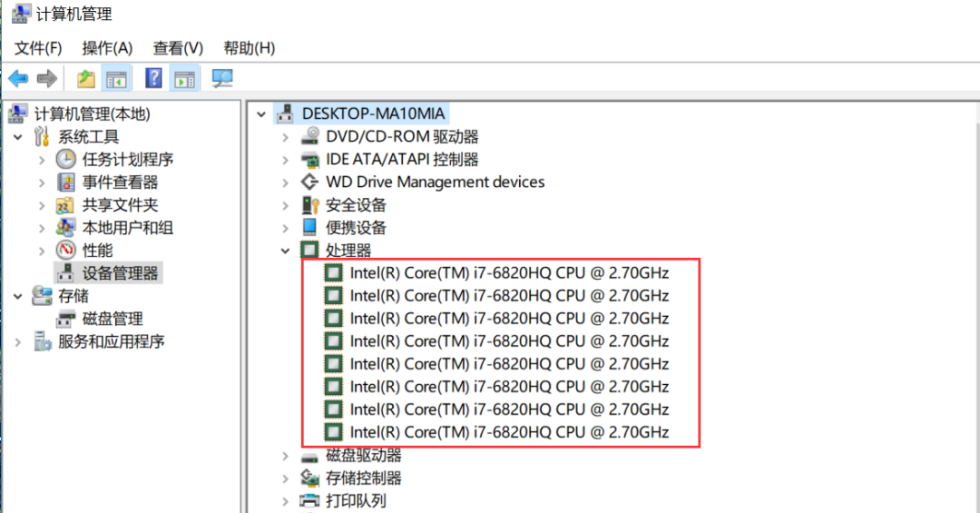Open the 操作(A) menu
The width and height of the screenshot is (980, 513).
pos(107,48)
